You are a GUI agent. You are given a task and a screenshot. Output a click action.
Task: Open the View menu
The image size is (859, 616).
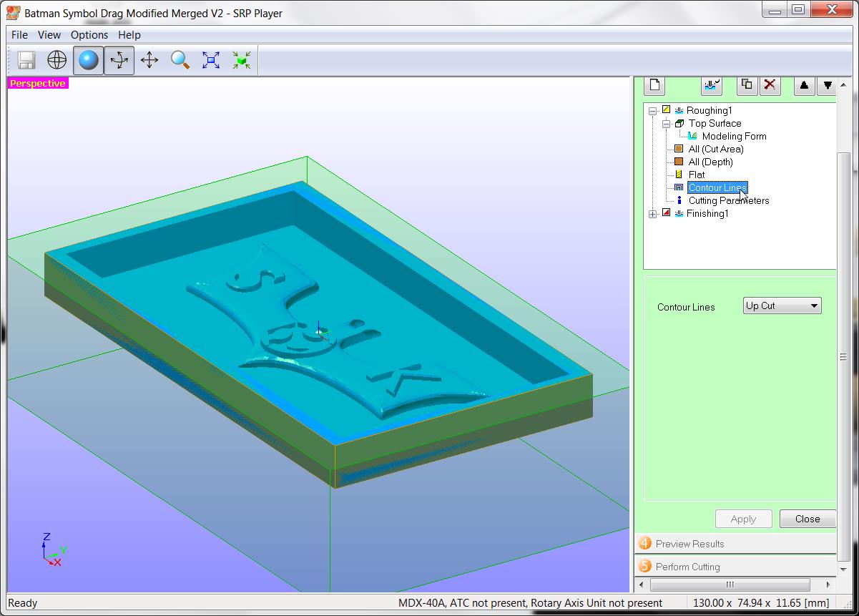(x=49, y=34)
